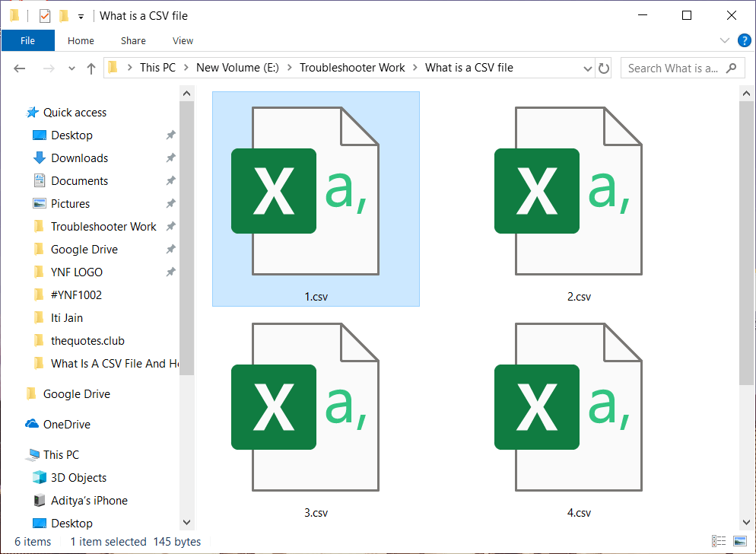Click the Back arrow icon
756x554 pixels.
[x=19, y=68]
